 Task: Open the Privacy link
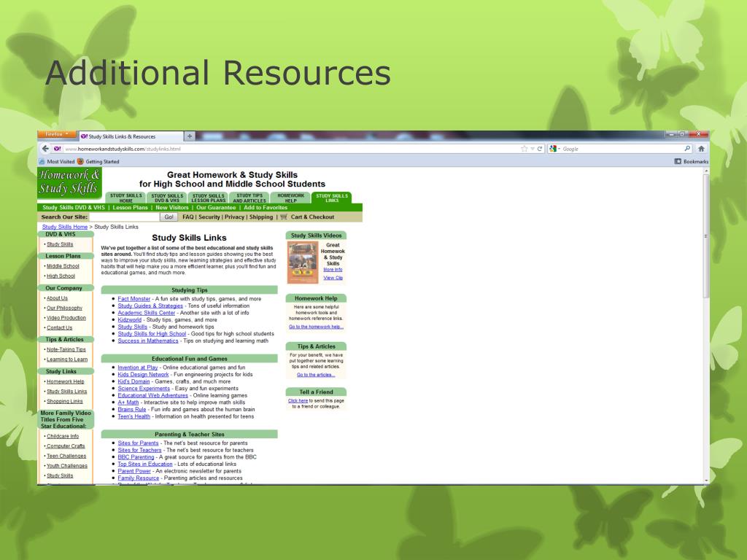pos(234,217)
